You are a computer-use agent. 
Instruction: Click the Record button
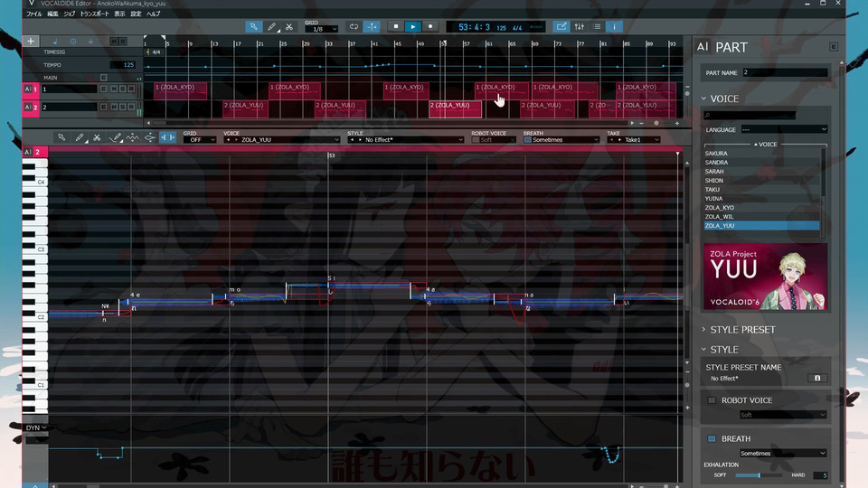430,26
